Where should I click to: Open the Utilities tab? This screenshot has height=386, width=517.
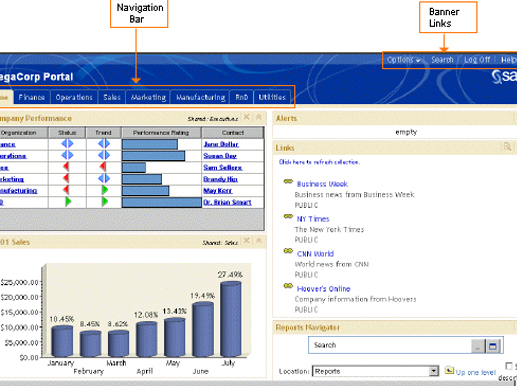(x=272, y=97)
